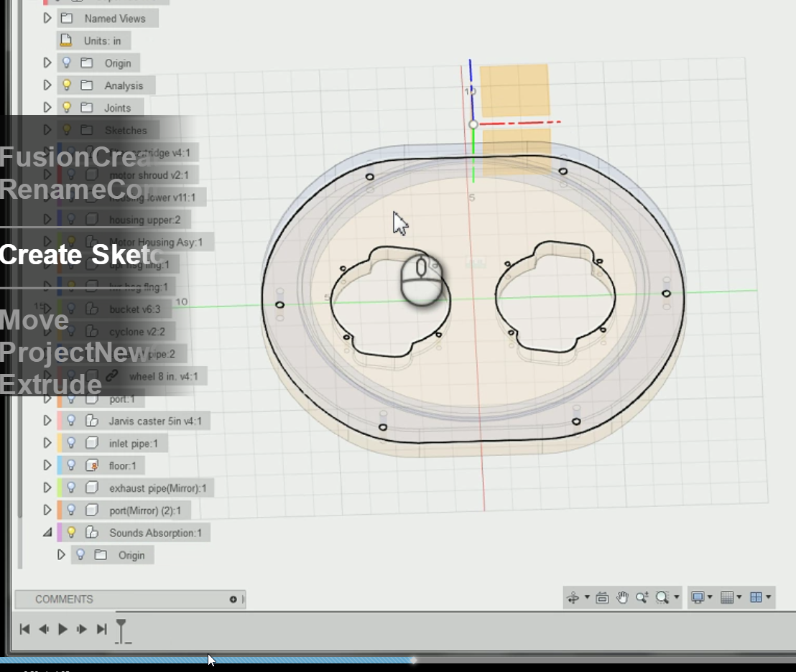The image size is (796, 672).
Task: Select the Orbit navigation tool
Action: [573, 598]
